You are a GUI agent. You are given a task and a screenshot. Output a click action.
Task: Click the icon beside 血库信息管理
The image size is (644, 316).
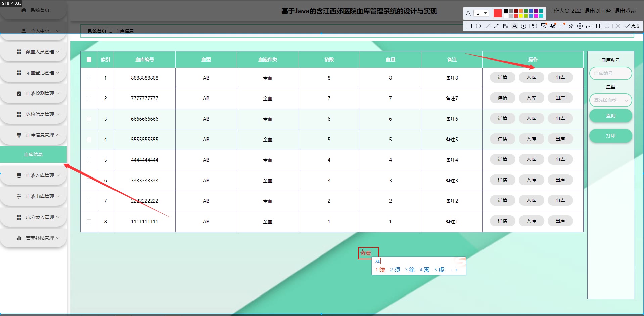[x=19, y=135]
